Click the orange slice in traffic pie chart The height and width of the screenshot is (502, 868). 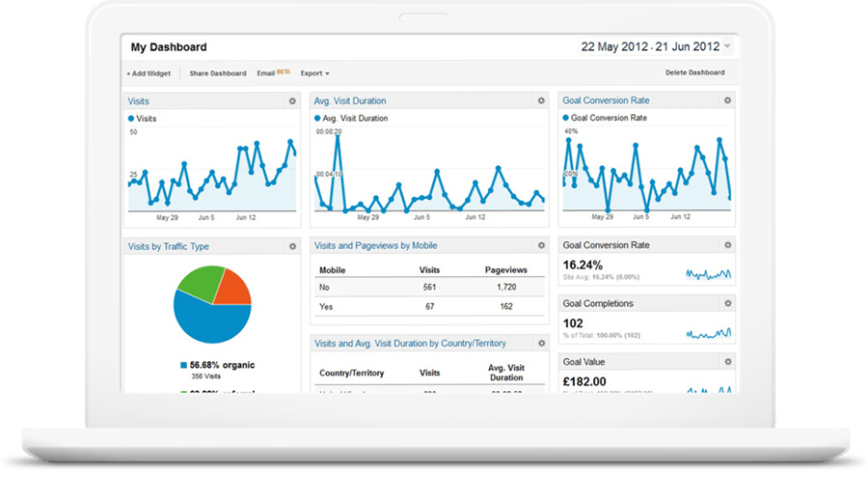pyautogui.click(x=231, y=287)
